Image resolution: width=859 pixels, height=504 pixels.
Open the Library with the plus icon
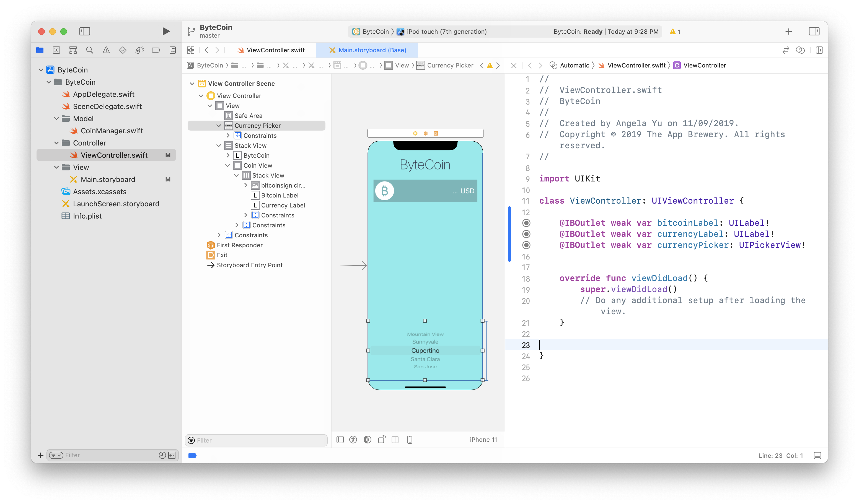tap(788, 32)
